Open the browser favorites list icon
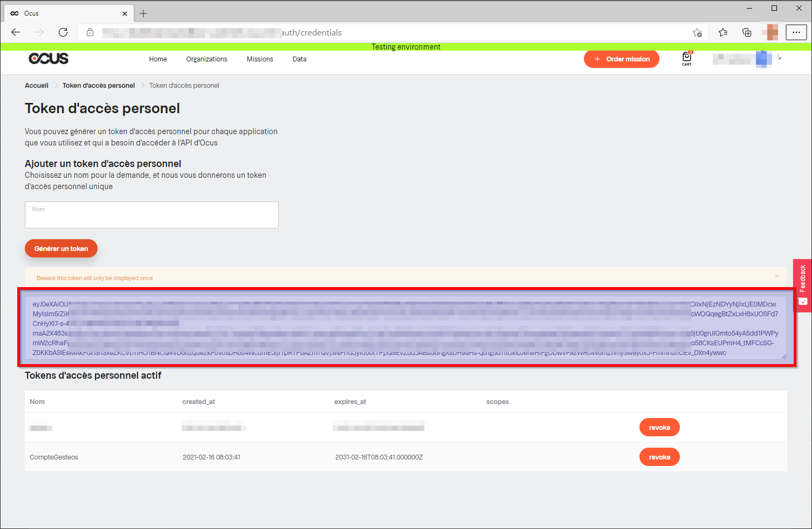The image size is (812, 529). (723, 32)
